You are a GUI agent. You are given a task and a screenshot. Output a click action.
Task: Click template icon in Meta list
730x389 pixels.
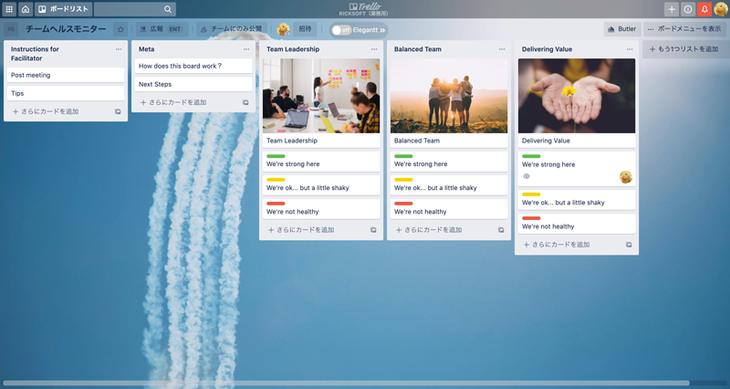[245, 102]
